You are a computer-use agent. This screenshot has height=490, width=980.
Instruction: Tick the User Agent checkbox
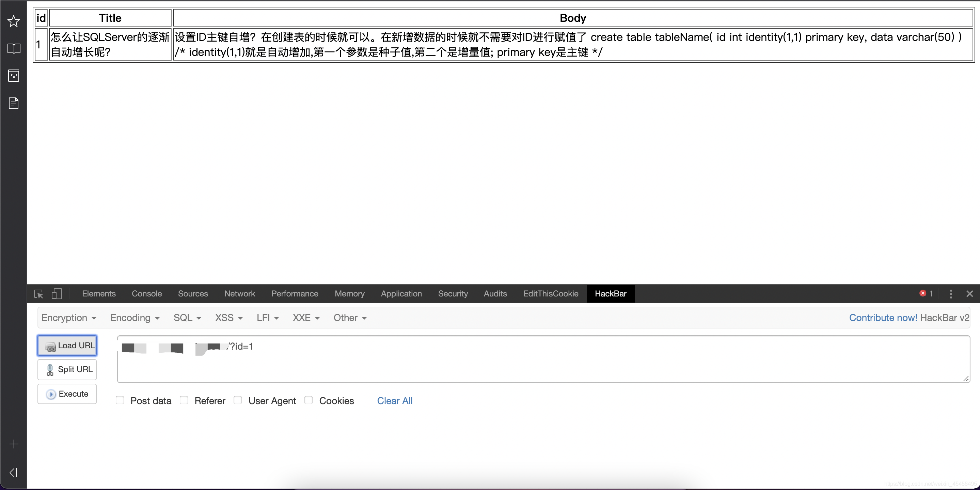click(238, 400)
